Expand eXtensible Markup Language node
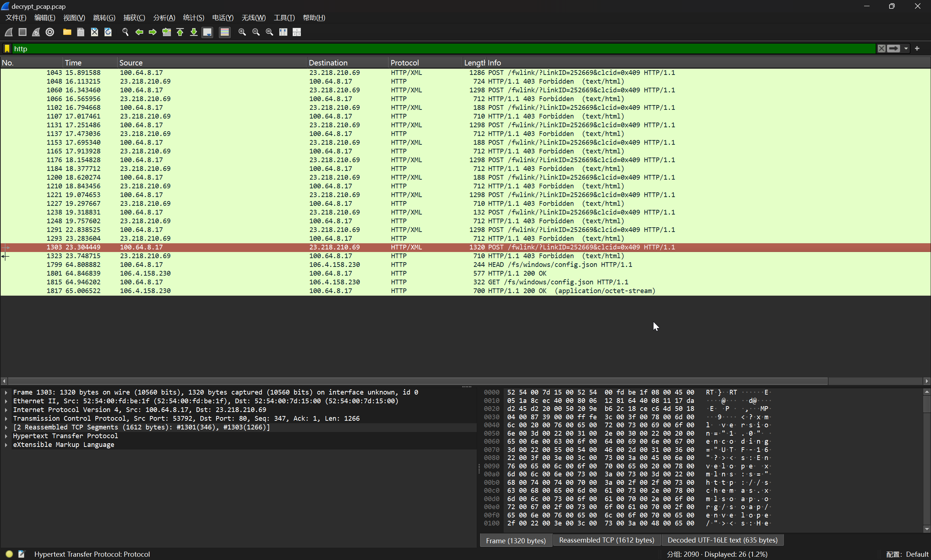931x560 pixels. point(6,445)
